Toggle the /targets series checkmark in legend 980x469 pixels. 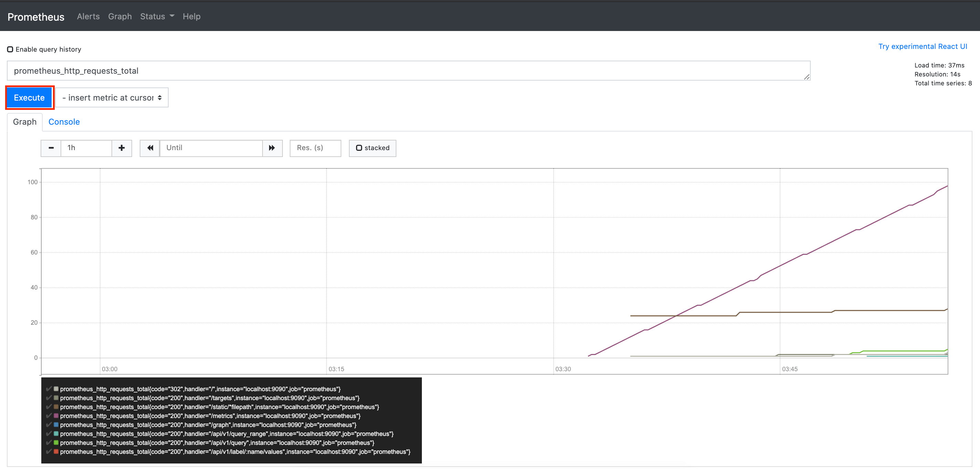click(x=49, y=398)
